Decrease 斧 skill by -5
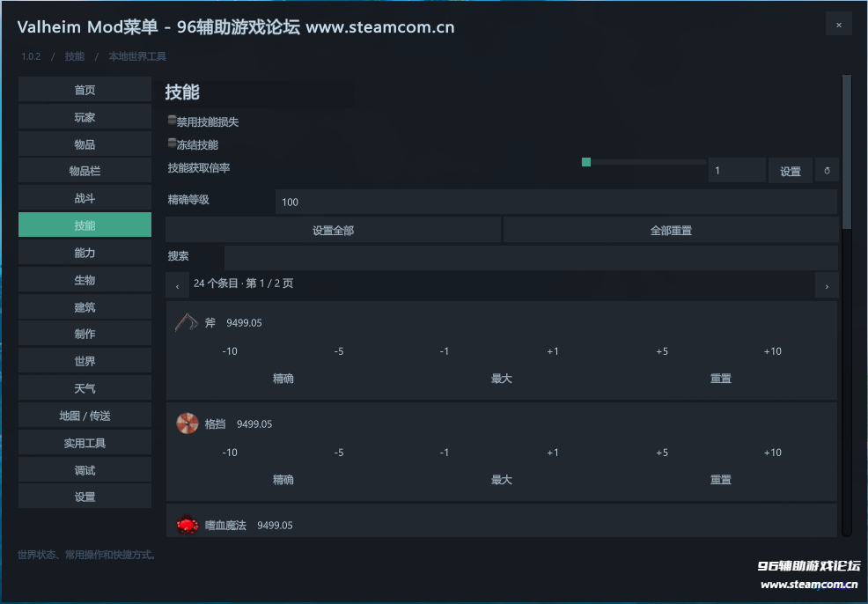 tap(339, 351)
